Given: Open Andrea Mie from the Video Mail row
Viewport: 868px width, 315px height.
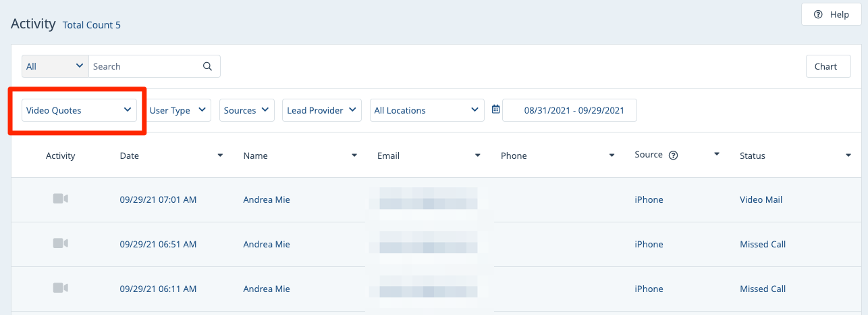Looking at the screenshot, I should (267, 199).
